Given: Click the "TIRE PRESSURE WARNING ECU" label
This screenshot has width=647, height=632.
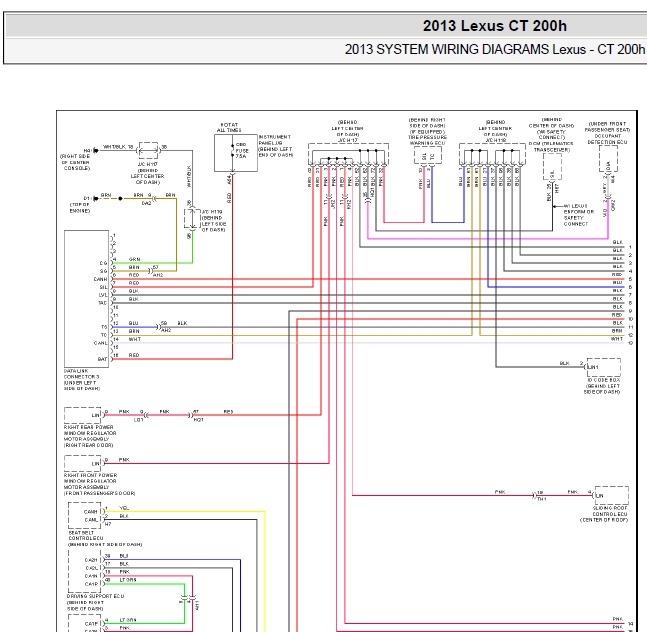Looking at the screenshot, I should [427, 140].
